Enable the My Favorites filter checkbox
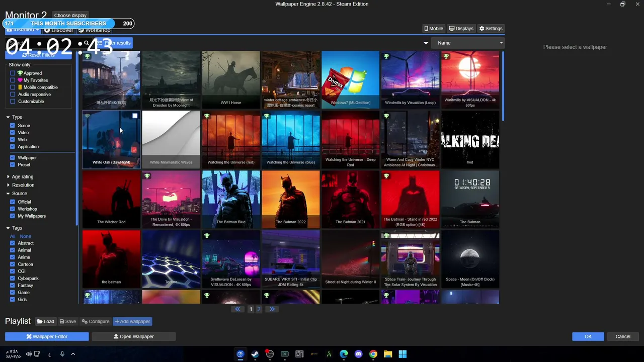 [x=13, y=80]
